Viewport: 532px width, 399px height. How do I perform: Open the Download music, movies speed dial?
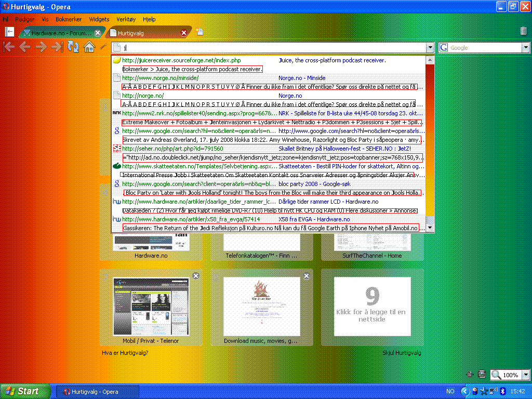262,307
